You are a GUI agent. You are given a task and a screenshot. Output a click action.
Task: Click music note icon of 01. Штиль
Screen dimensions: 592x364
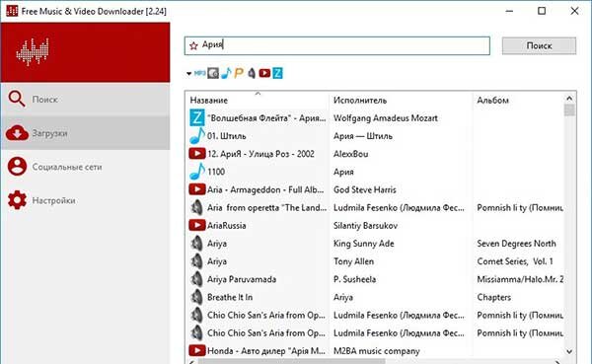pyautogui.click(x=196, y=136)
